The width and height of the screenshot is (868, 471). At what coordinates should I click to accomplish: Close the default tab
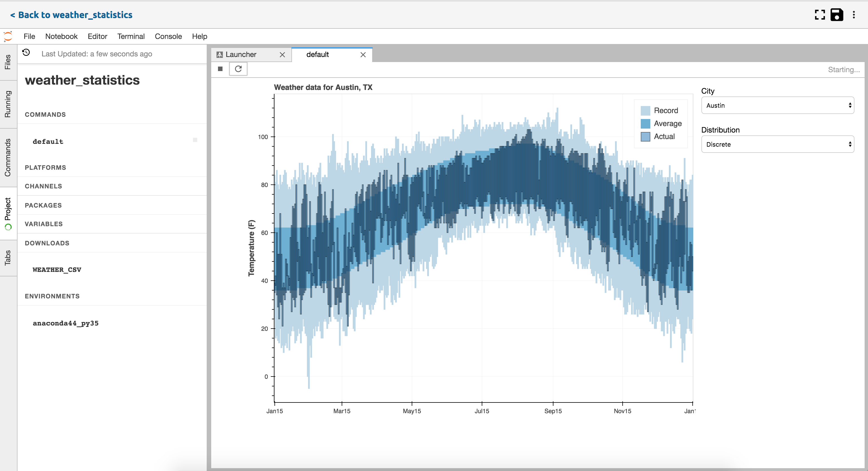pyautogui.click(x=363, y=55)
